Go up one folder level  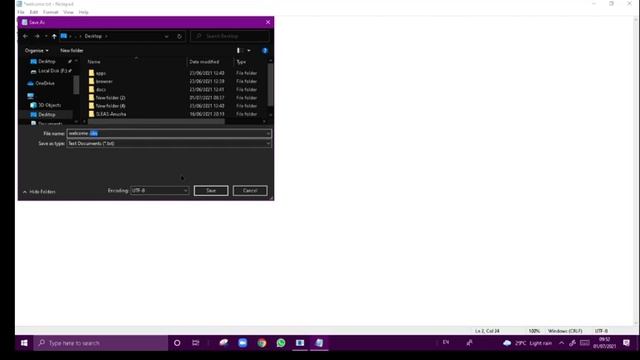tap(54, 36)
